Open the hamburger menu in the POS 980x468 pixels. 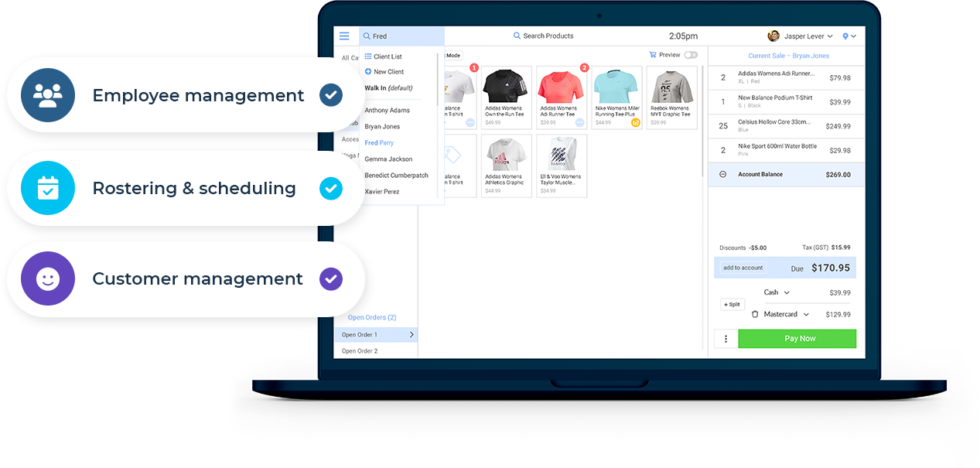point(344,36)
